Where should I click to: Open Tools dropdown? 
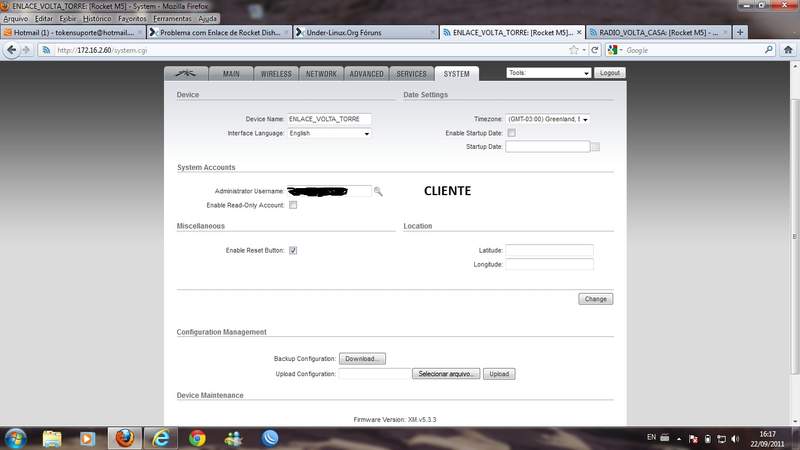(x=548, y=73)
